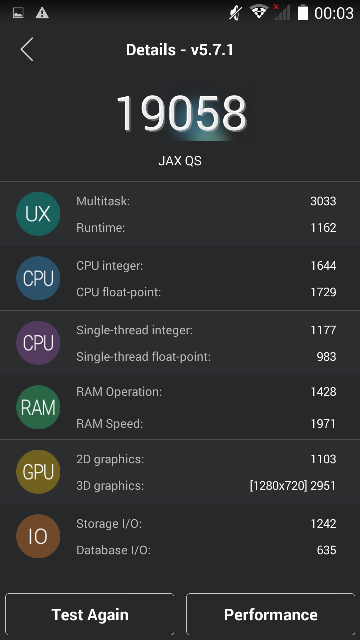Screen dimensions: 360x640
Task: Tap the battery status icon
Action: [302, 13]
